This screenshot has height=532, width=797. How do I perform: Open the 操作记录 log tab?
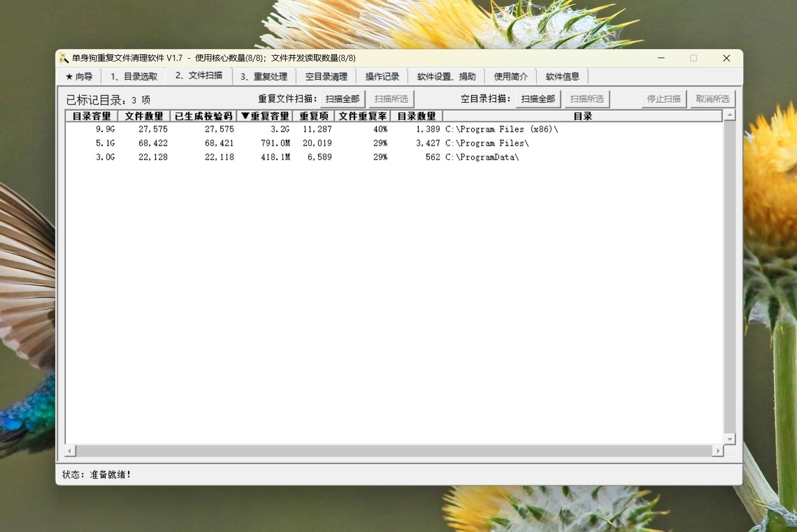382,77
